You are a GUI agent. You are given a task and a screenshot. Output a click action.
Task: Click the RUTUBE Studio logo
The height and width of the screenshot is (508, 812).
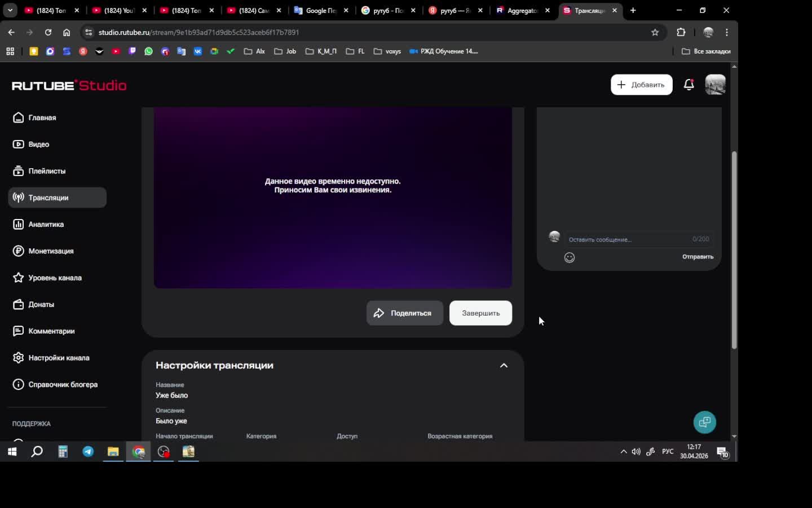(x=69, y=85)
